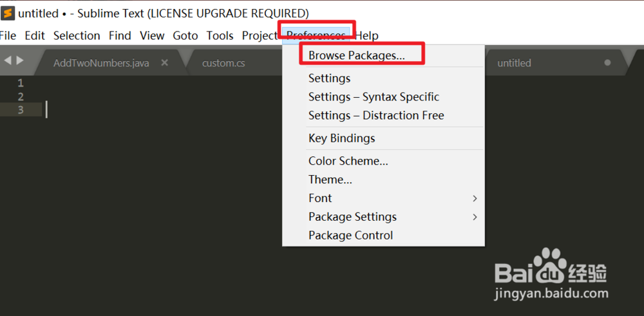Close the AddTwoNumbers.java tab
This screenshot has height=316, width=644.
(x=164, y=62)
